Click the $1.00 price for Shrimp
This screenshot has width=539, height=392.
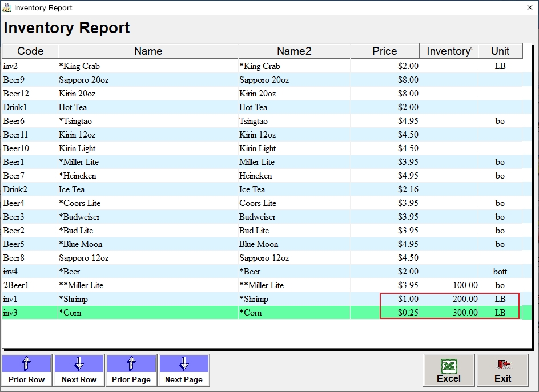(x=385, y=299)
